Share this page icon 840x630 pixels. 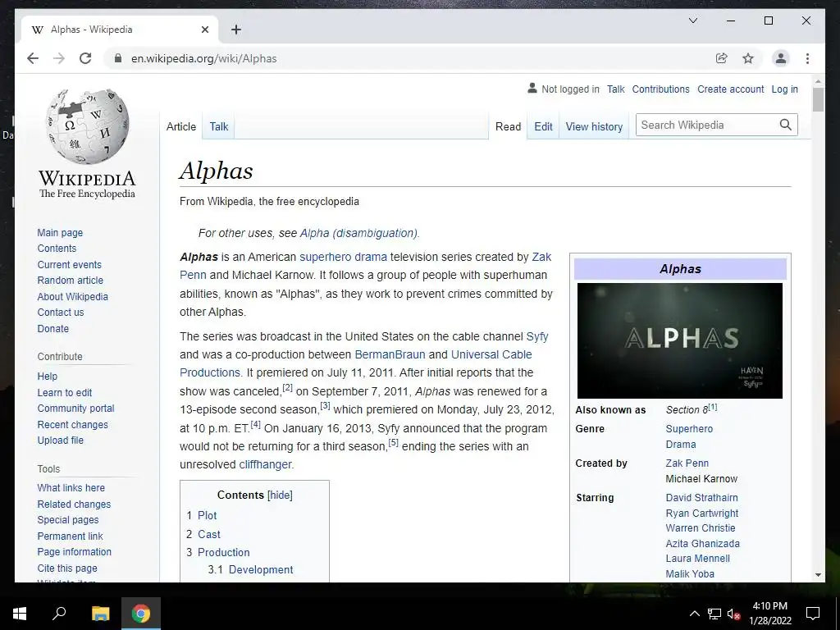coord(722,58)
